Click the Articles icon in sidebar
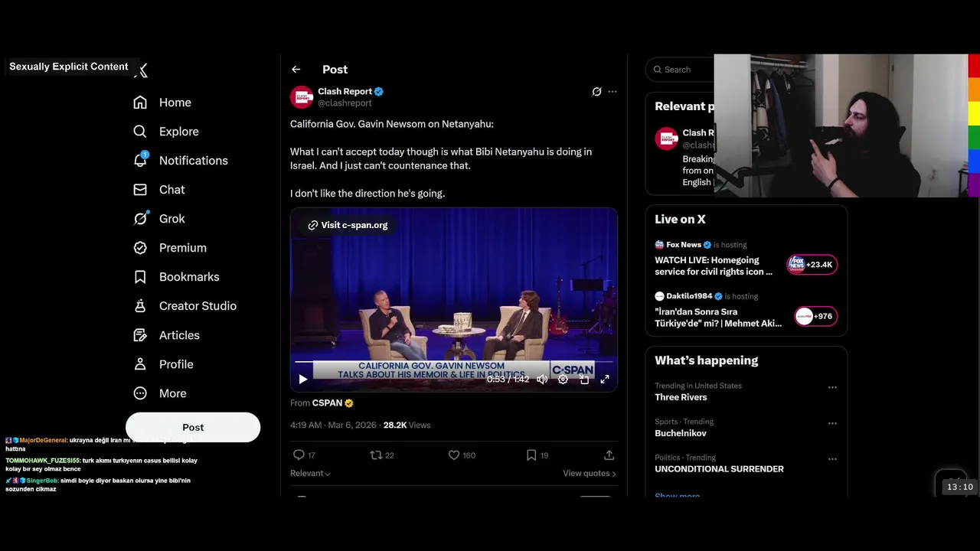 click(x=140, y=335)
